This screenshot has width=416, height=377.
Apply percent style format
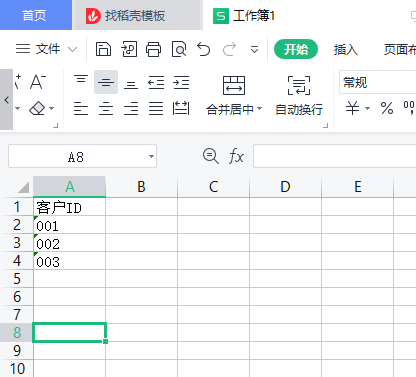click(x=387, y=108)
